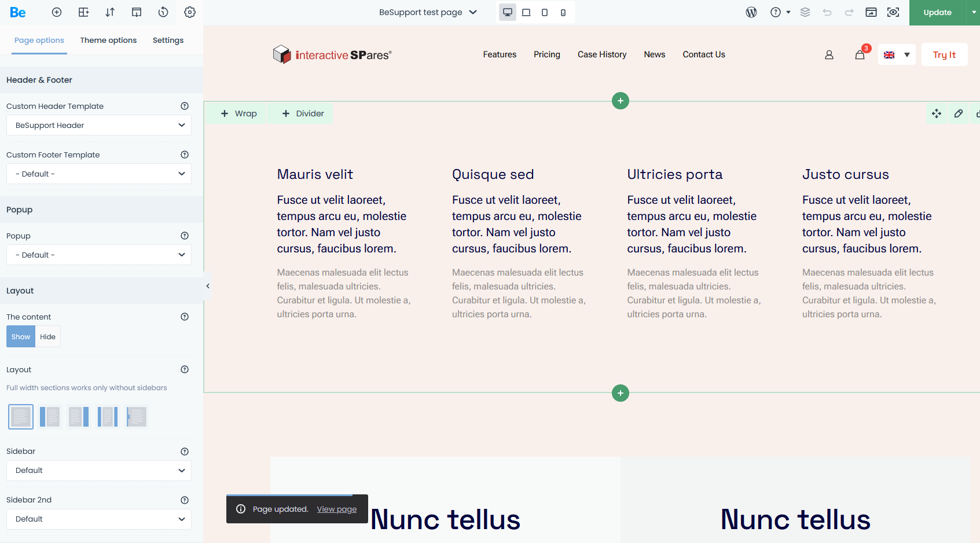Image resolution: width=980 pixels, height=543 pixels.
Task: Open the Sidebar 2nd dropdown
Action: click(x=98, y=519)
